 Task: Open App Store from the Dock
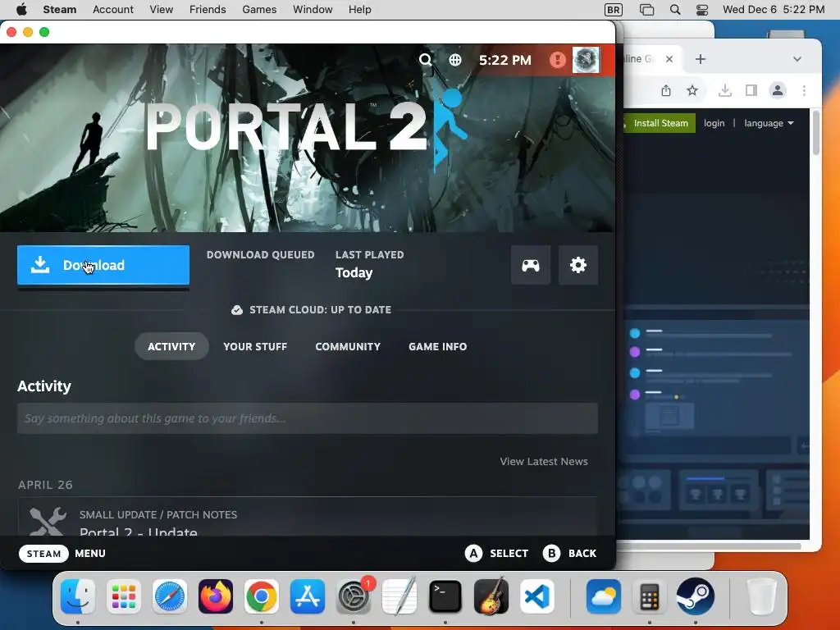(308, 596)
